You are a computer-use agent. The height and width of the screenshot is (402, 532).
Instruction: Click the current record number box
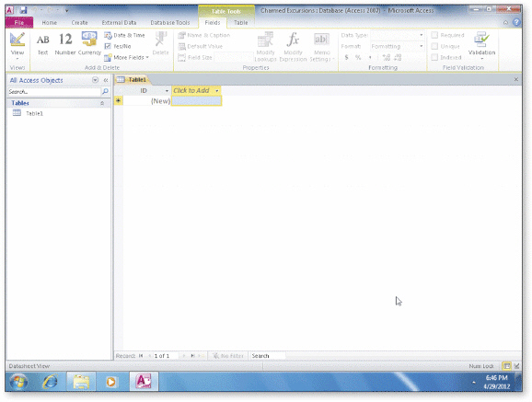click(x=166, y=356)
